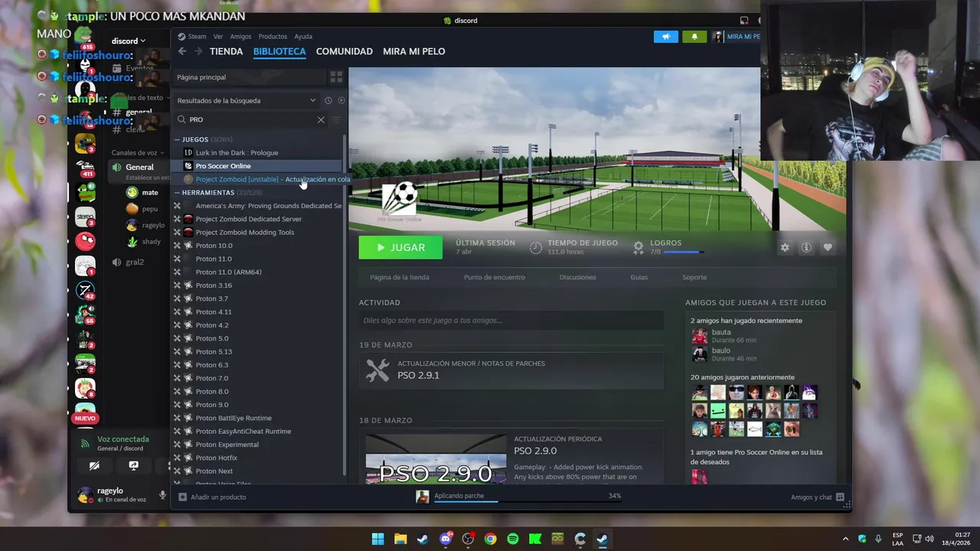Open the game info icon

[806, 247]
